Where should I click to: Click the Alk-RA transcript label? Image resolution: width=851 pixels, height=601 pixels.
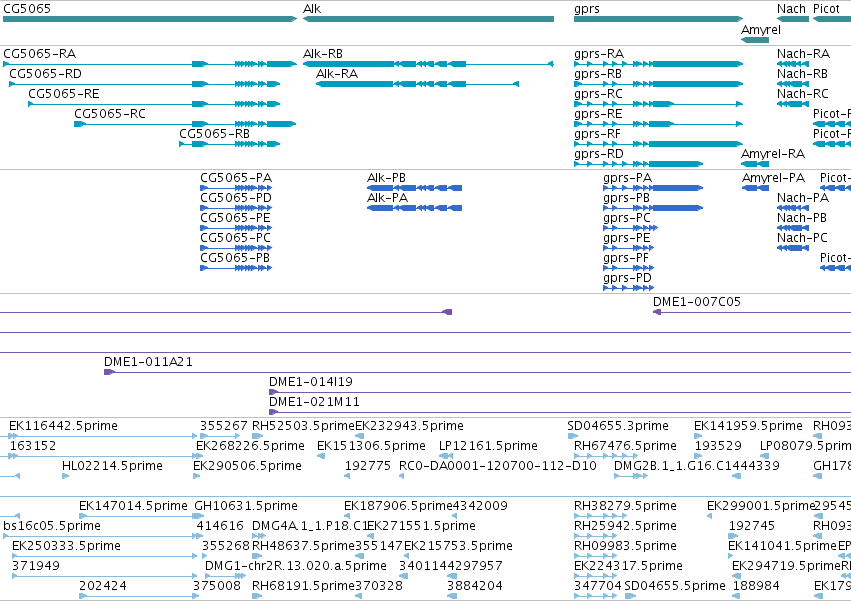[x=337, y=74]
